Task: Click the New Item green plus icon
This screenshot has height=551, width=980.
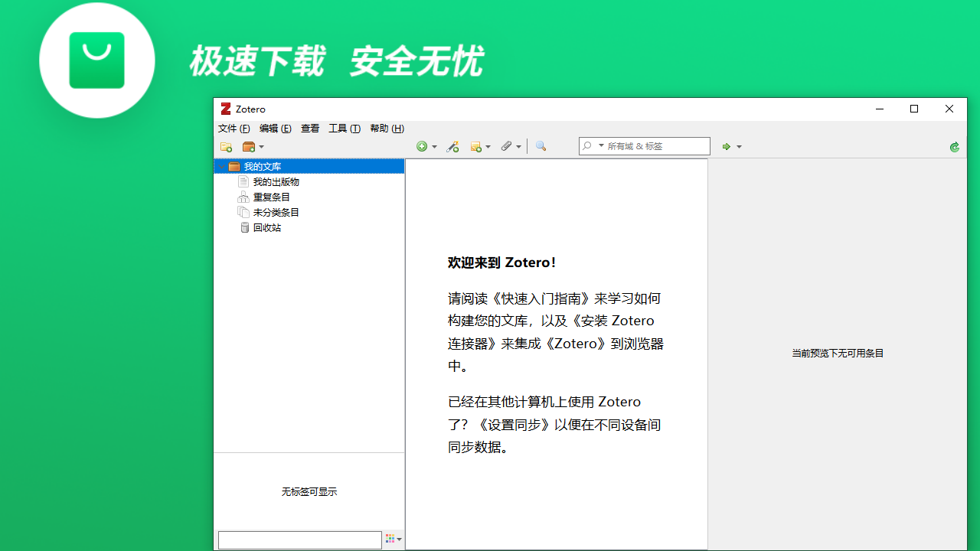Action: click(x=423, y=146)
